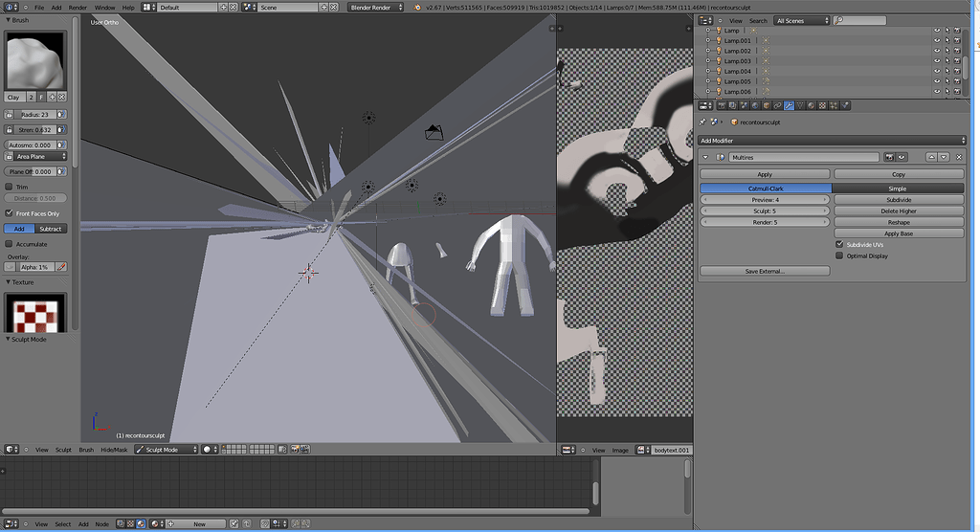Viewport: 980px width, 532px height.
Task: Open the Add Modifier dropdown
Action: [832, 141]
